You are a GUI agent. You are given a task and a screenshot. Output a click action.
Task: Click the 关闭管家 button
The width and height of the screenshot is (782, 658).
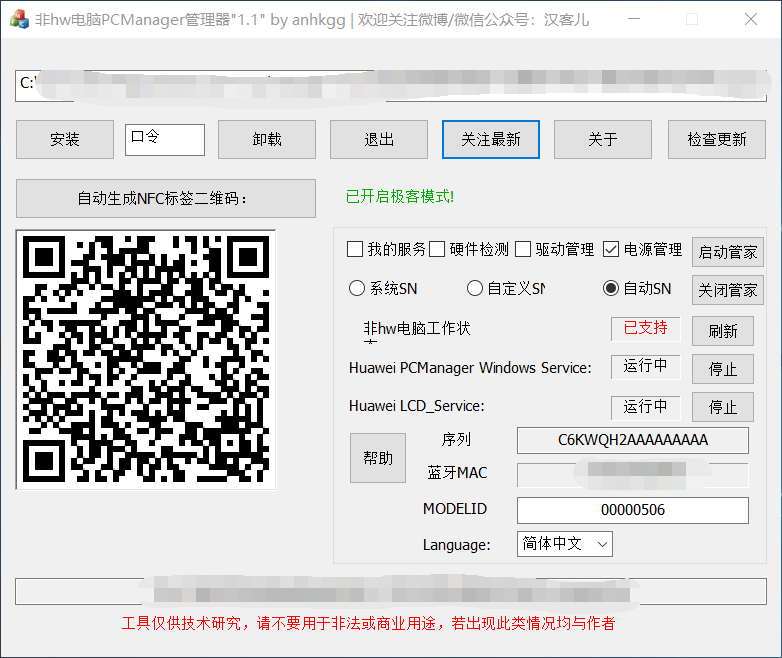click(728, 290)
